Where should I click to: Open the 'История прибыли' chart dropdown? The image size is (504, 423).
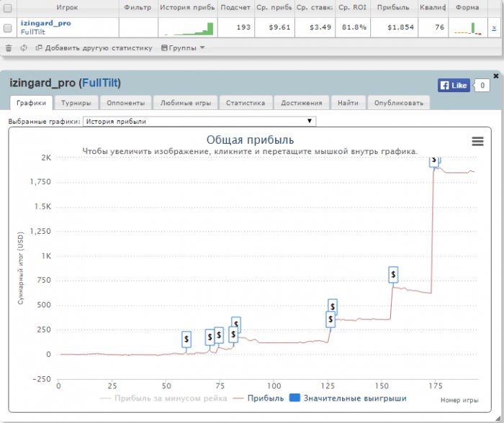[199, 122]
